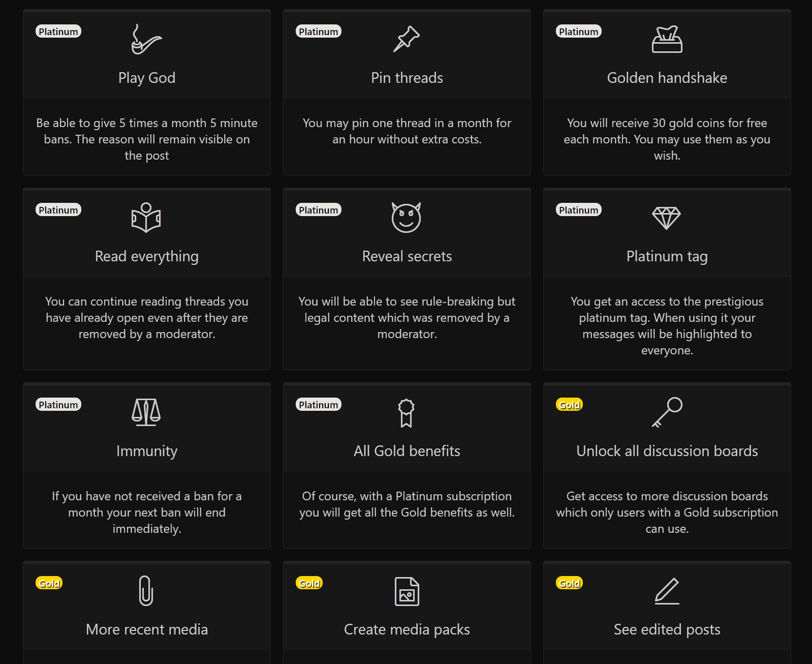This screenshot has height=664, width=812.
Task: Click the balance scales icon for Immunity
Action: (146, 412)
